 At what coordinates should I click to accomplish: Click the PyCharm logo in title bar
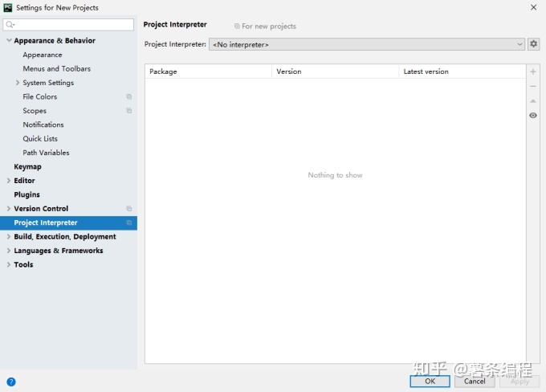click(x=8, y=7)
